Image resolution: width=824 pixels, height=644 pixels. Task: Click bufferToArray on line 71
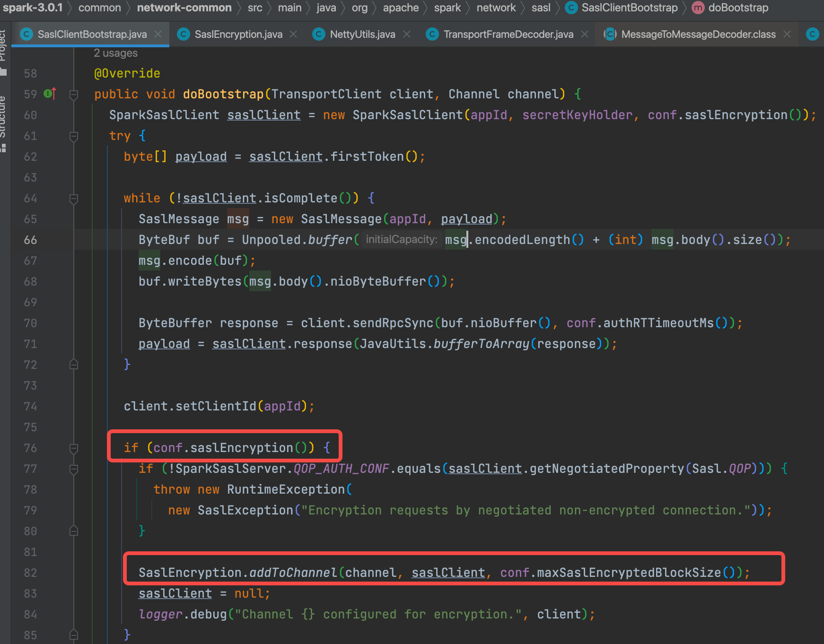(482, 344)
